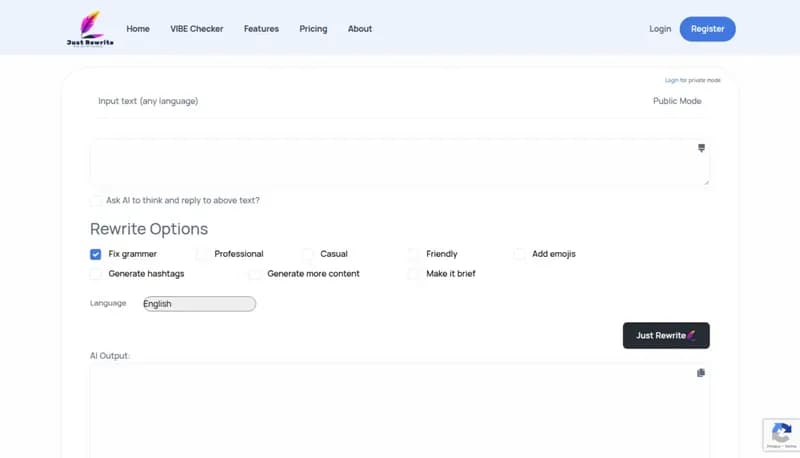Image resolution: width=800 pixels, height=458 pixels.
Task: Open the VIBE Checker page
Action: tap(196, 29)
